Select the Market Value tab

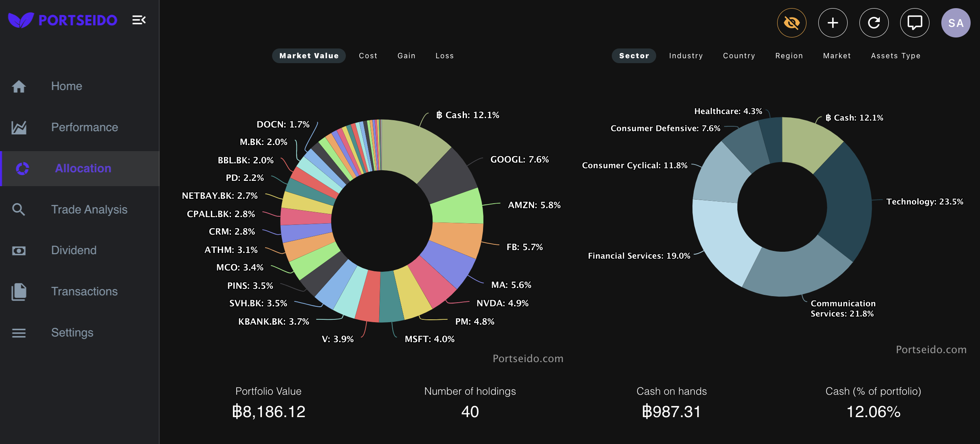click(x=309, y=56)
